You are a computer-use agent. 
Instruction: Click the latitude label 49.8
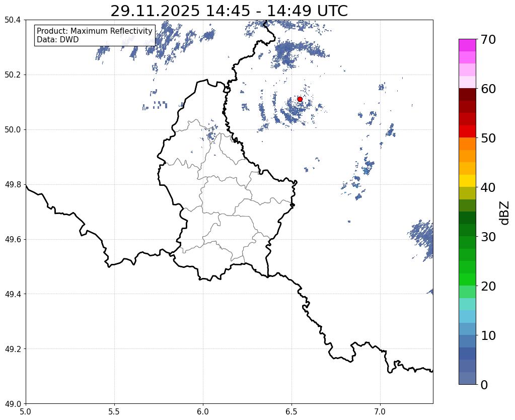13,185
